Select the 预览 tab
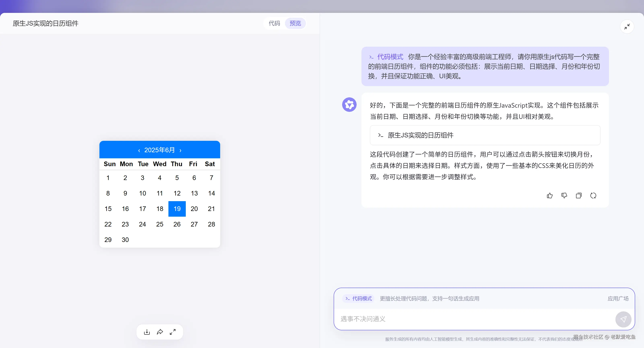644x348 pixels. click(295, 23)
